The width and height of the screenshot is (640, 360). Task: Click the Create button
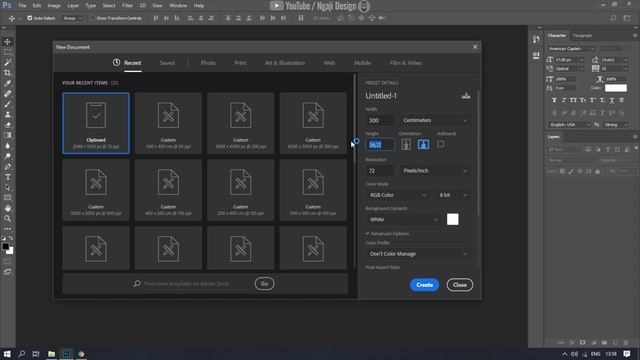[424, 285]
